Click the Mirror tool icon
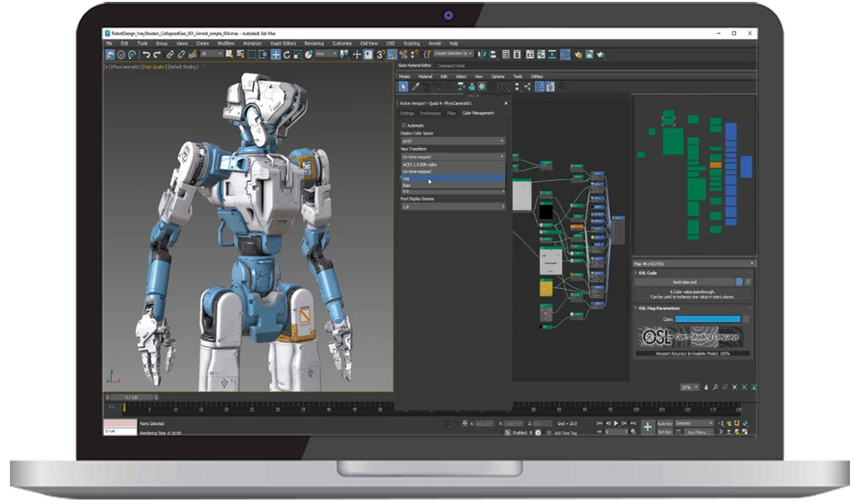This screenshot has height=504, width=859. pos(482,55)
